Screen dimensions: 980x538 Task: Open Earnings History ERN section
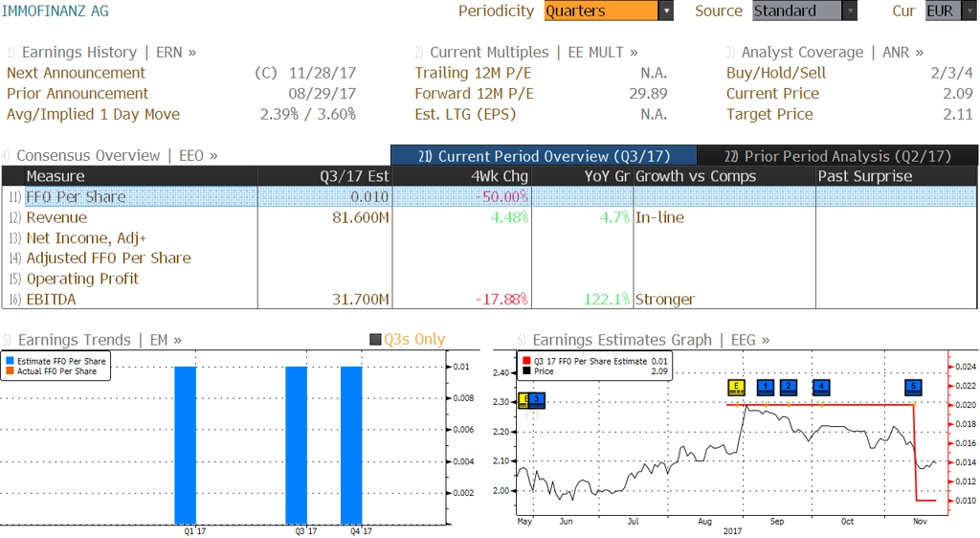click(101, 53)
